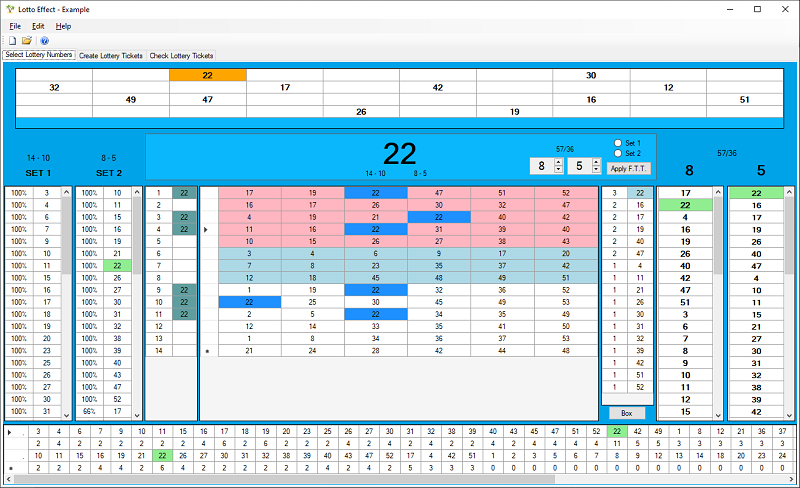Click number 32 in the top grid
Image resolution: width=800 pixels, height=488 pixels.
pos(54,87)
